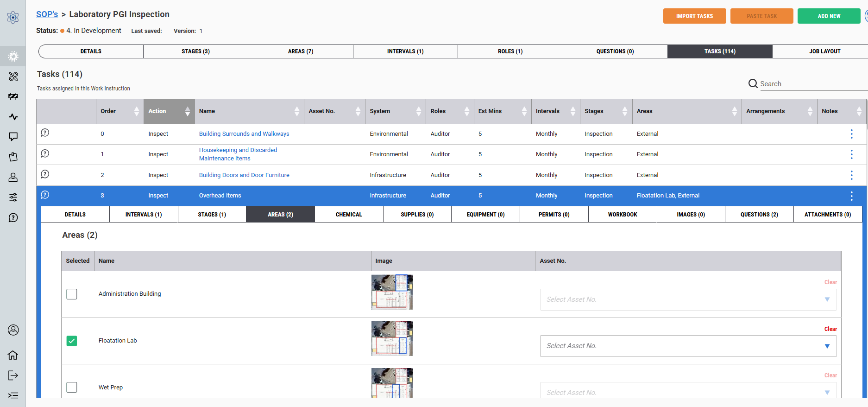The width and height of the screenshot is (868, 407).
Task: Check the Administration Building checkbox
Action: [x=72, y=294]
